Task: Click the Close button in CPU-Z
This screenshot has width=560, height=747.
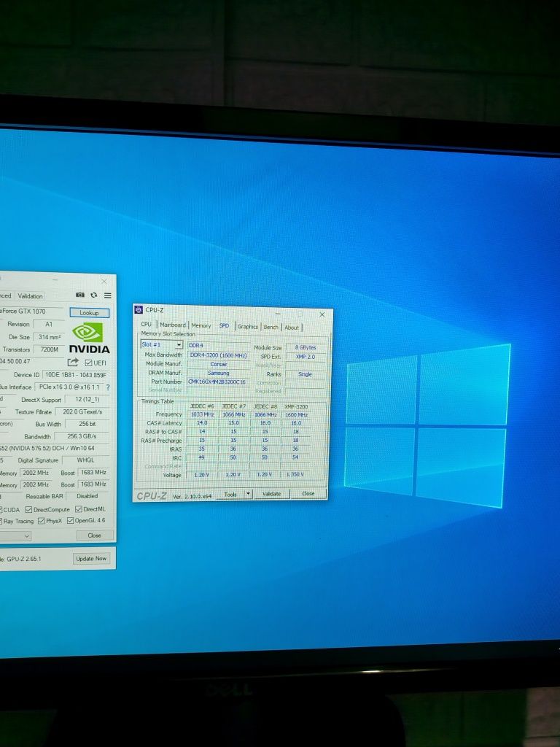Action: 308,494
